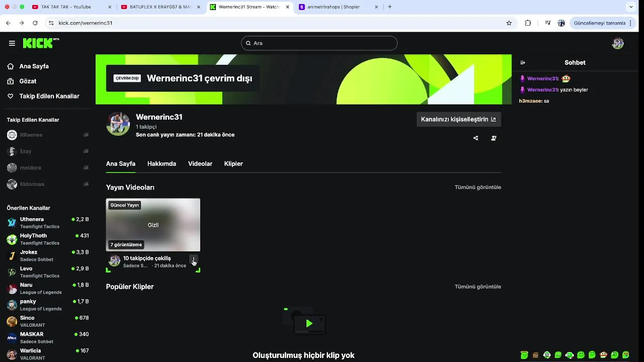Go forward in browser history

pos(21,23)
